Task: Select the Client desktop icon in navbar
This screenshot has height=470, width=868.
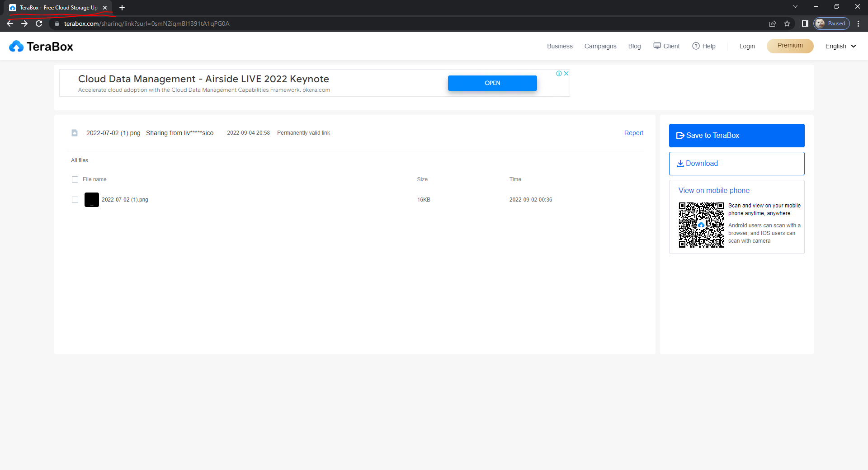Action: 657,46
